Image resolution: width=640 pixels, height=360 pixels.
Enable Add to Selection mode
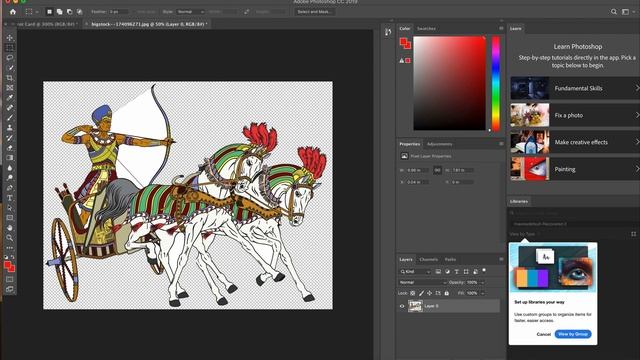point(60,12)
